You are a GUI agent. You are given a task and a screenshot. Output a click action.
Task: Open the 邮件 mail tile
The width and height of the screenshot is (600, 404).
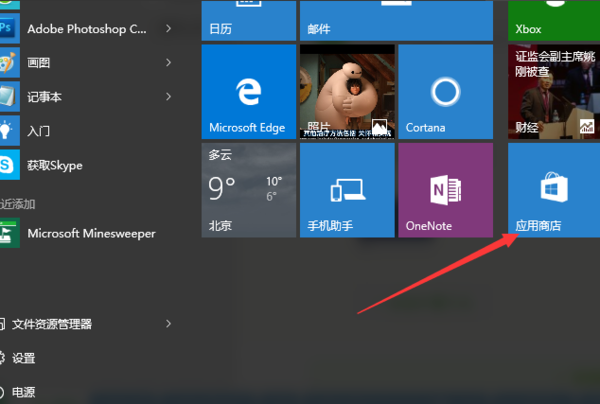click(346, 20)
